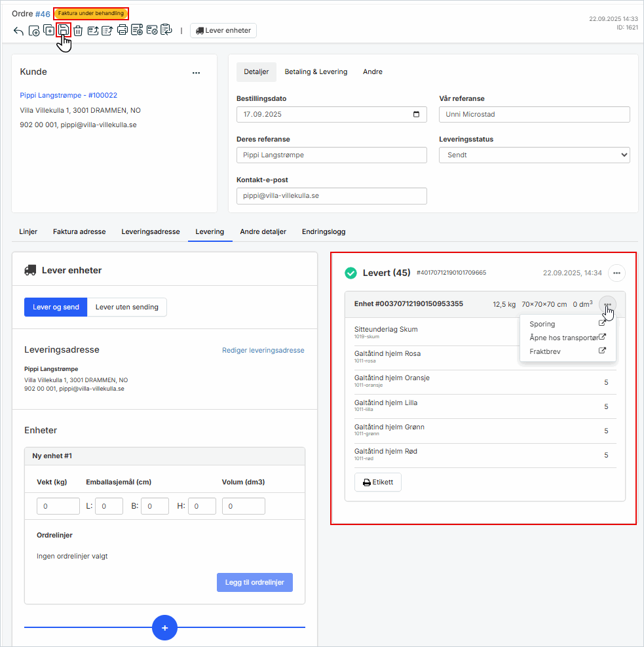
Task: Click the save (floppy disk) icon
Action: (x=64, y=30)
